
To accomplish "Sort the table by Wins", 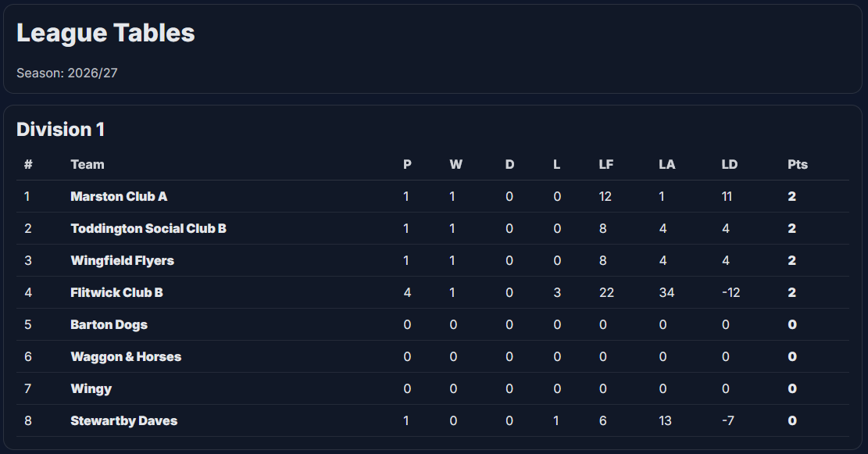I will pyautogui.click(x=455, y=164).
